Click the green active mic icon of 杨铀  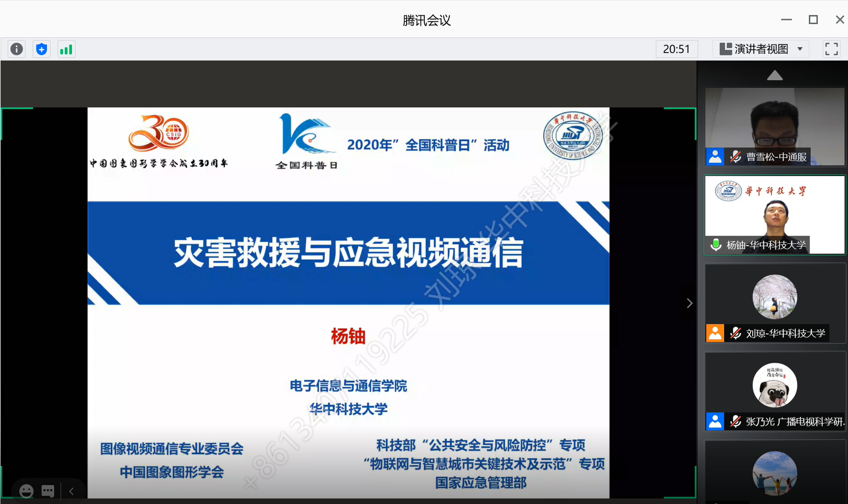(716, 244)
